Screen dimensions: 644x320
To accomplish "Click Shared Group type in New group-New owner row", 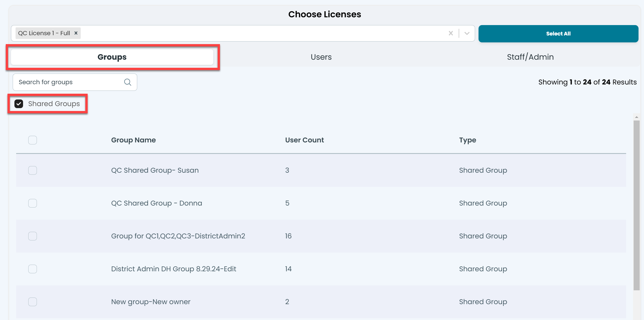I will click(x=483, y=302).
